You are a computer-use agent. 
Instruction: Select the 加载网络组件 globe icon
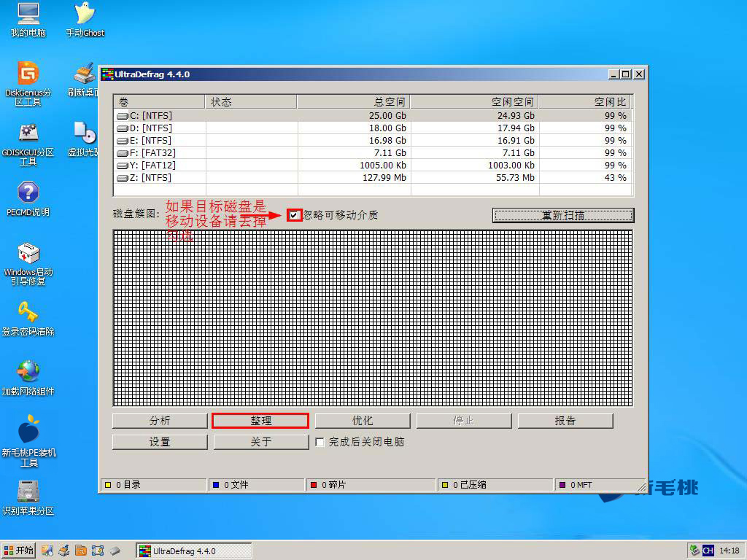tap(28, 378)
